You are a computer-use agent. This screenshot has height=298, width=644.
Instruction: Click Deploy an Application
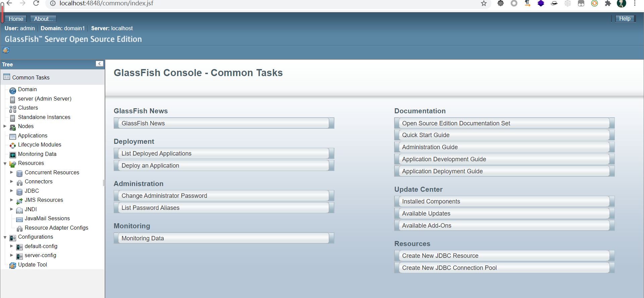224,165
